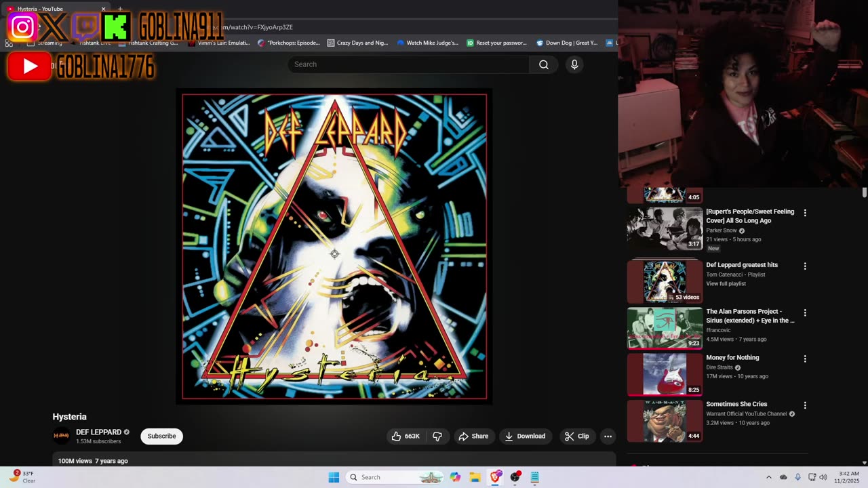Select the 'Hysteria - YouTube' browser tab
Screen dimensions: 868x488
[x=57, y=9]
